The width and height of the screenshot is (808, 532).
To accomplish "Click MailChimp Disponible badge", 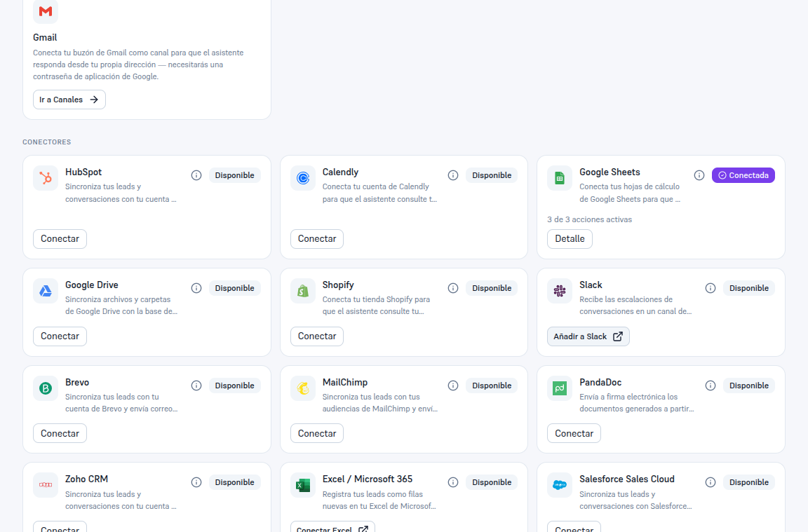I will pyautogui.click(x=492, y=386).
